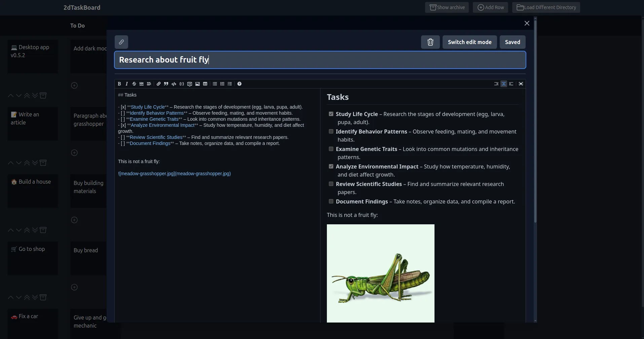644x339 pixels.
Task: Check the Examine Genetic Traits checkbox
Action: (331, 149)
